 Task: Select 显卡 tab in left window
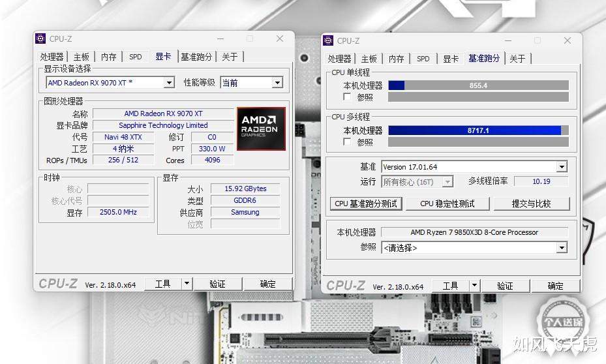coord(163,56)
